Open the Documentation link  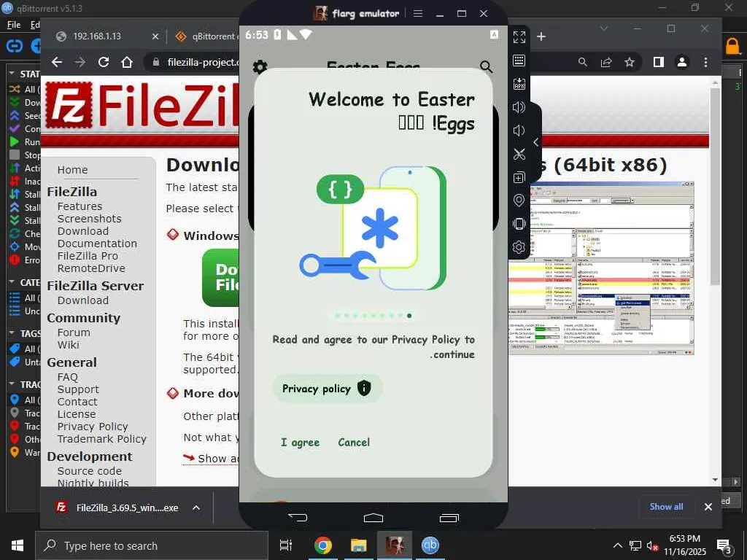(x=97, y=244)
